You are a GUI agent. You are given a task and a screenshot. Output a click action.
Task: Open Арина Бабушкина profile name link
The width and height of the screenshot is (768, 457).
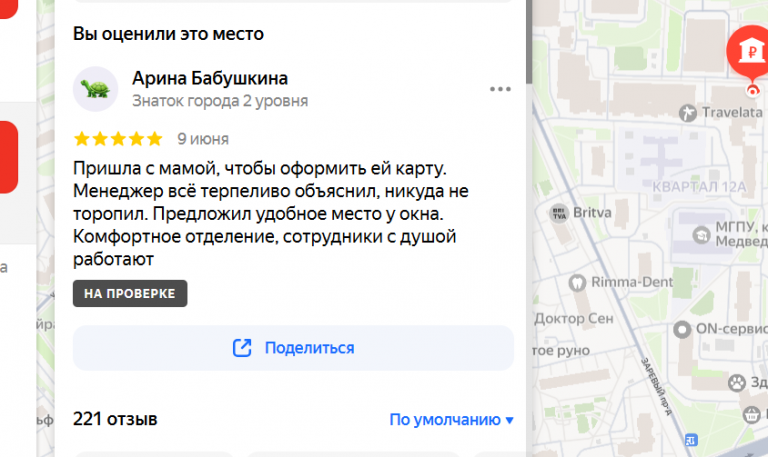[x=210, y=78]
